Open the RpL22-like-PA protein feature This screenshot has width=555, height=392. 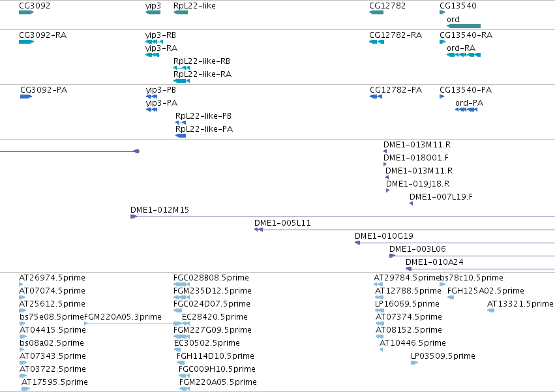click(x=181, y=136)
